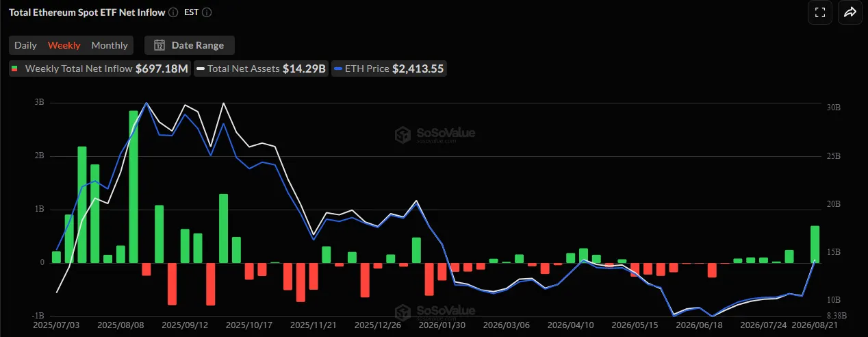The width and height of the screenshot is (868, 337).
Task: Click the 2026/01/30 x-axis date label
Action: (441, 326)
